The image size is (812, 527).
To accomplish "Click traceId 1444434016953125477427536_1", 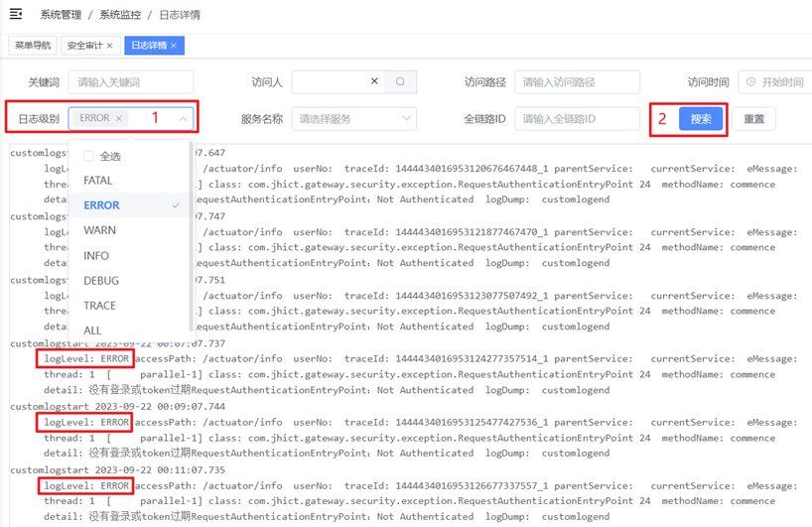I will point(447,422).
